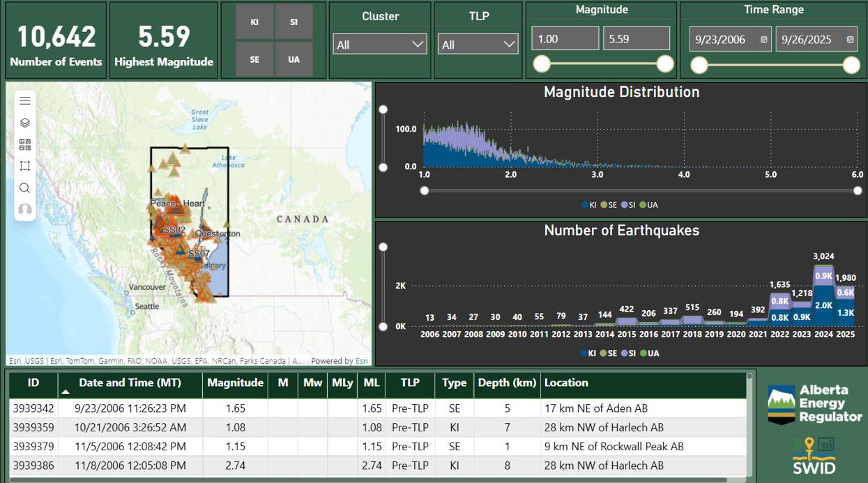
Task: Open the end date calendar picker
Action: [850, 40]
